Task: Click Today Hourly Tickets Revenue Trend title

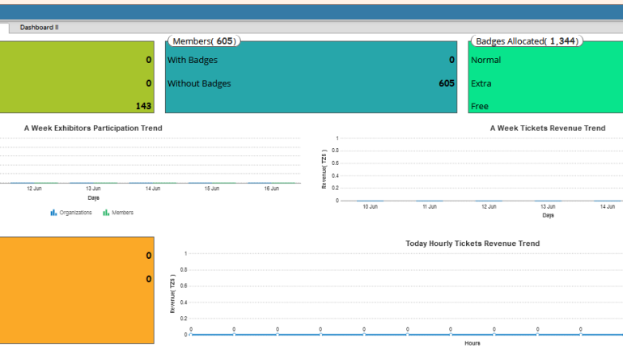Action: pyautogui.click(x=473, y=243)
